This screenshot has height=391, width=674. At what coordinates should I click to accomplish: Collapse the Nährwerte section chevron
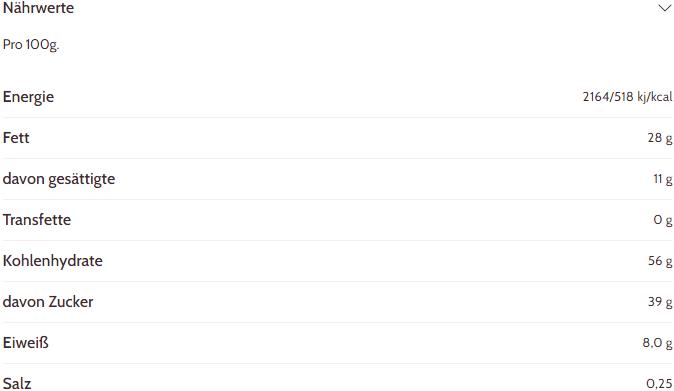(x=665, y=8)
